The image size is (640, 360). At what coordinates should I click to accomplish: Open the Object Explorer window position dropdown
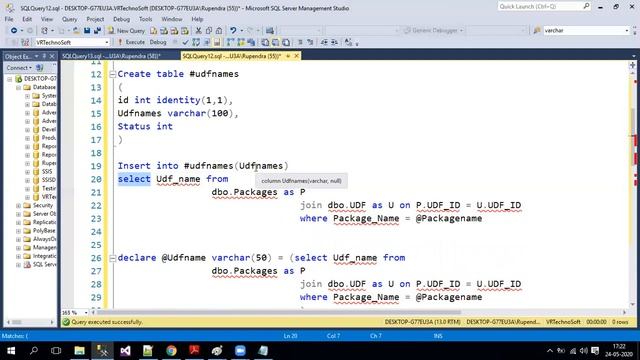36,56
